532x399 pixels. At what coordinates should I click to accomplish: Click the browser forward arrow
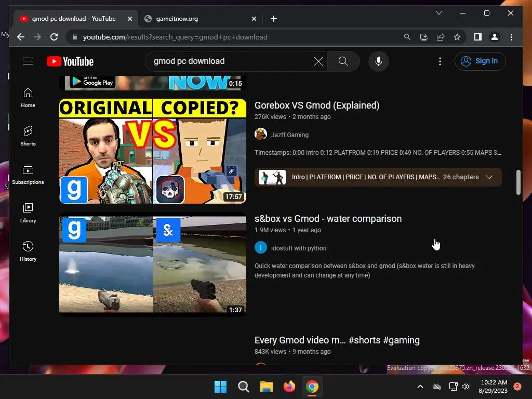[x=37, y=37]
